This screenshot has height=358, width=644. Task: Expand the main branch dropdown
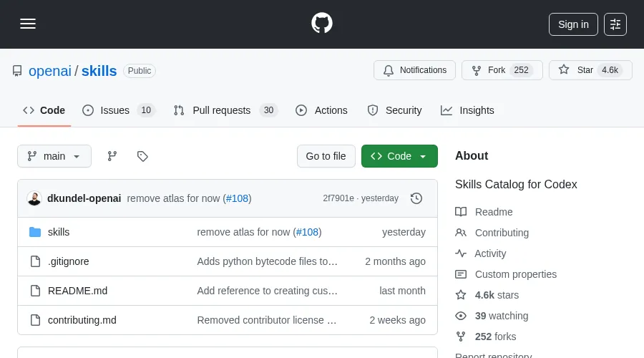coord(54,156)
